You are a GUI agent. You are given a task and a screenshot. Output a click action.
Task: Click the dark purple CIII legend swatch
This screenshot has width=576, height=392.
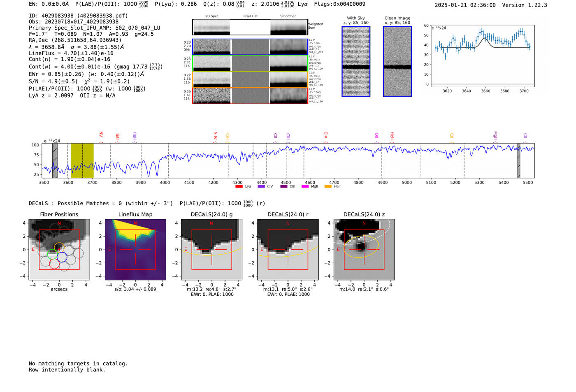(283, 186)
